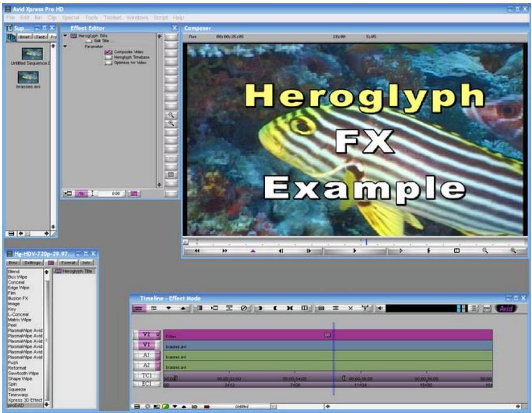Click Mark Out bracket icon in Timeline toolbar
532x413 pixels.
pyautogui.click(x=275, y=308)
